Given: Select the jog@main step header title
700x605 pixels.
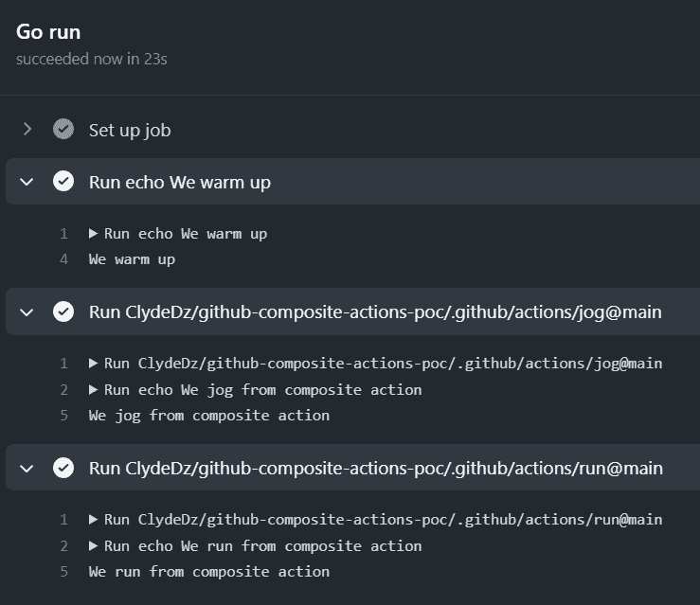Looking at the screenshot, I should [375, 312].
